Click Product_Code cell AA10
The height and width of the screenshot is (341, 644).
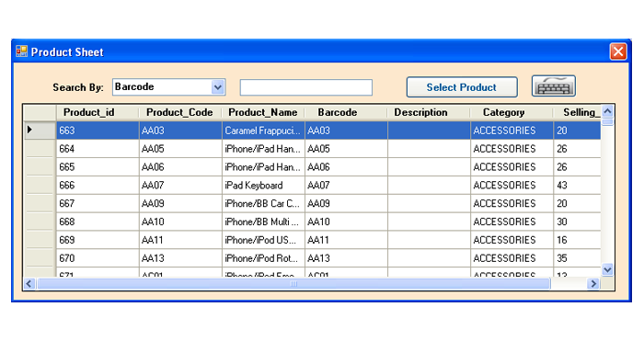180,222
